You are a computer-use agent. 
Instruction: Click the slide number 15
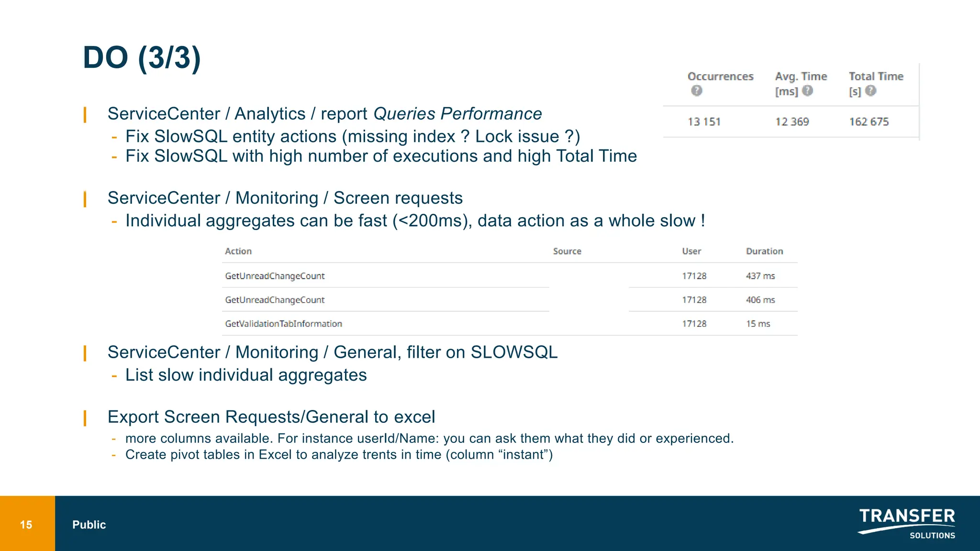[x=26, y=525]
